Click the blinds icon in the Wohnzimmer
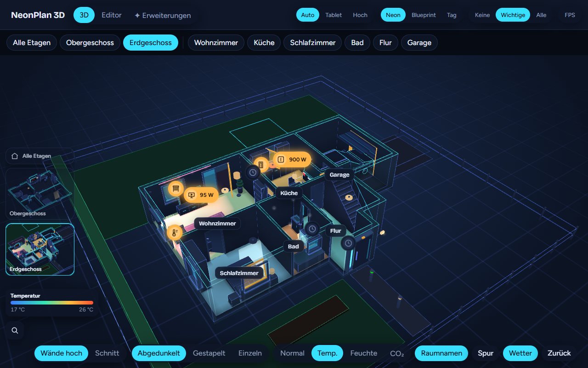The height and width of the screenshot is (368, 588). click(x=175, y=189)
